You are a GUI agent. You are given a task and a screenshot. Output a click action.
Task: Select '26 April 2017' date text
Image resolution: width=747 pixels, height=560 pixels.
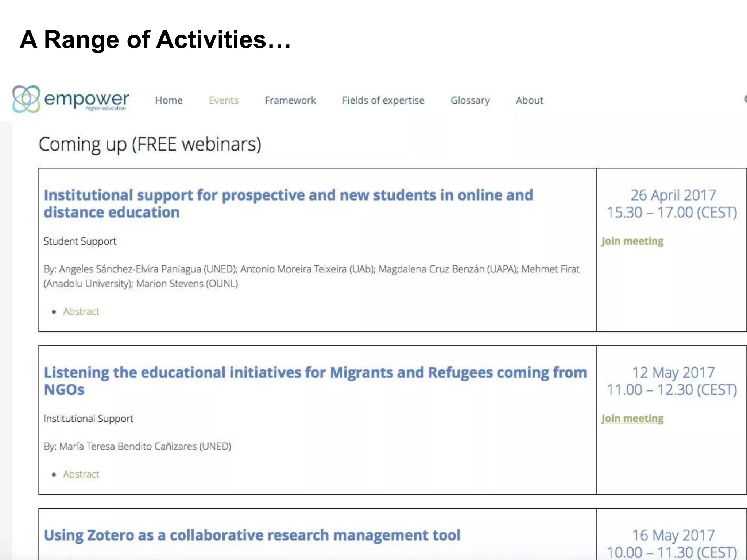point(673,195)
